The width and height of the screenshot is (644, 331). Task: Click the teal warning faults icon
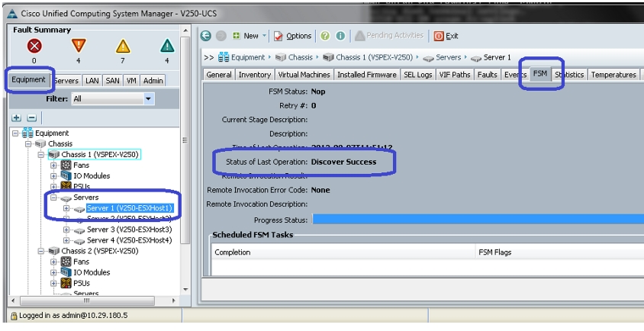(x=167, y=46)
